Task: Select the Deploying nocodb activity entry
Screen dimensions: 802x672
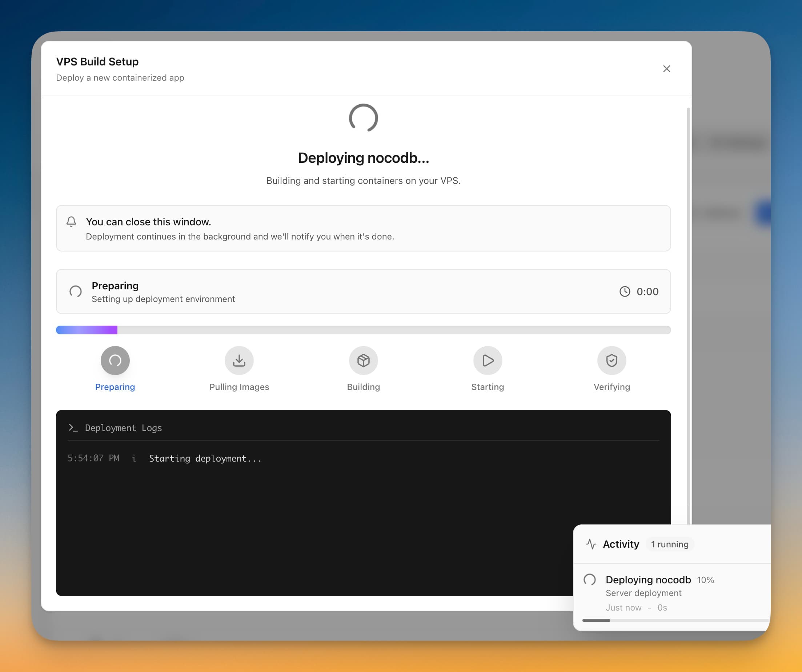Action: pyautogui.click(x=648, y=580)
